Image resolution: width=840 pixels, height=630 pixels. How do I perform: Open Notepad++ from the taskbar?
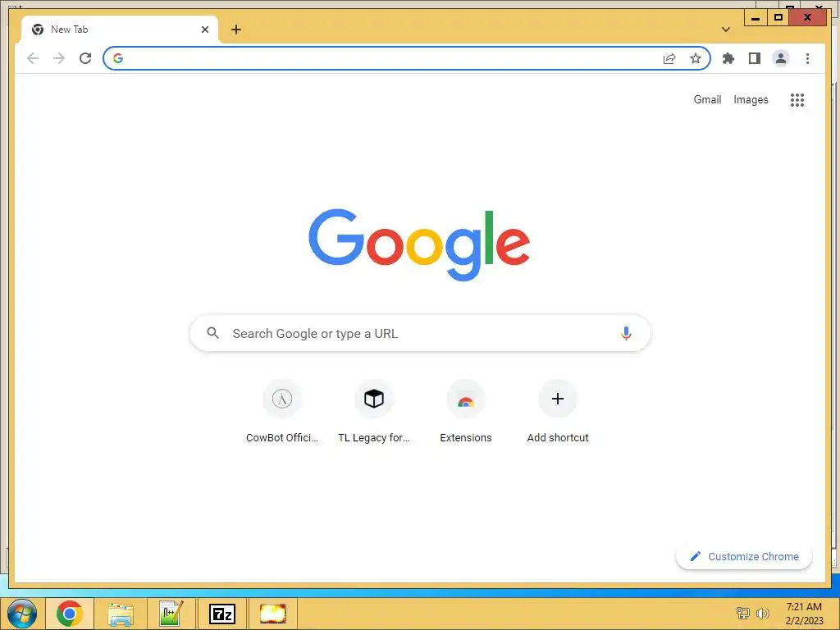tap(171, 614)
